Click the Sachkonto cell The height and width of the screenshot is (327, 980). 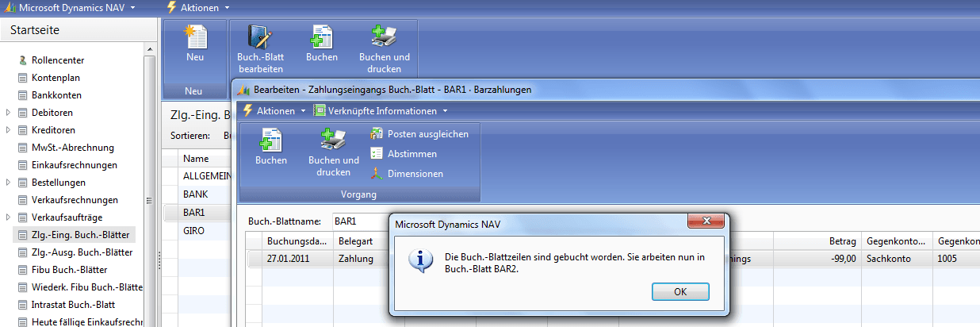click(x=897, y=258)
